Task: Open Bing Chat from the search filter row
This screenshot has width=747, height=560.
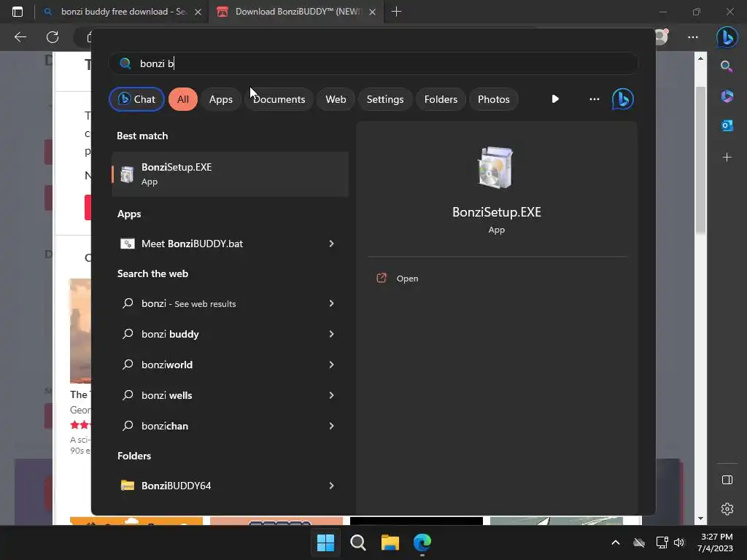Action: [136, 99]
